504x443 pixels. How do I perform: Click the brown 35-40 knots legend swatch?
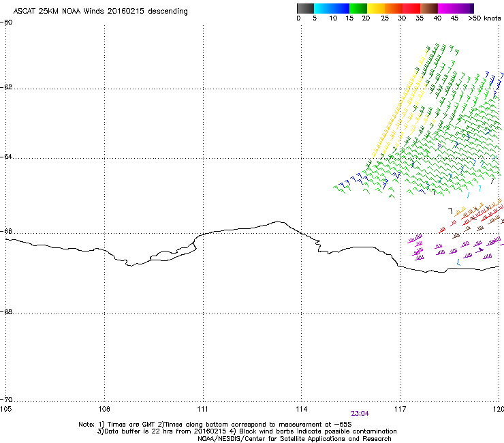429,8
